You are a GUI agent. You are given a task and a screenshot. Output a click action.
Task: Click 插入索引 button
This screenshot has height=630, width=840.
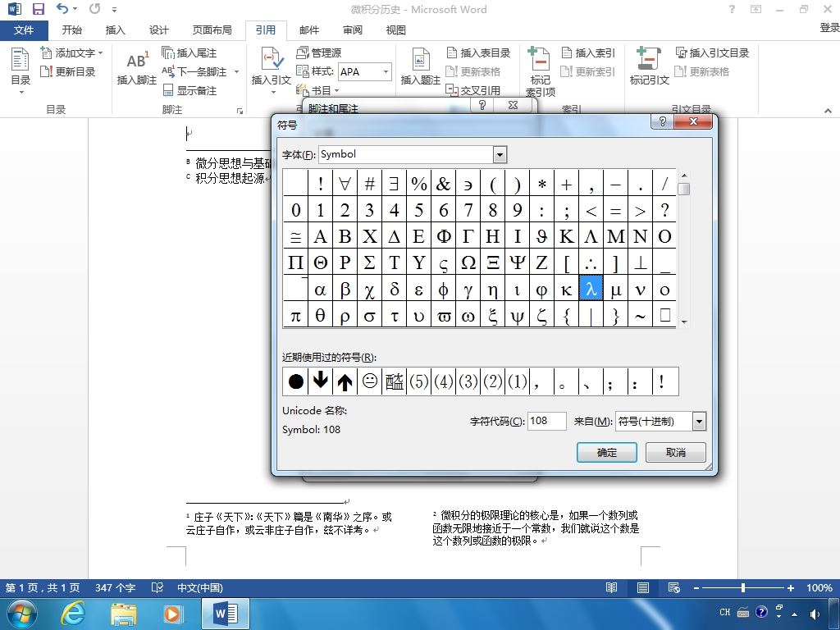click(x=588, y=52)
